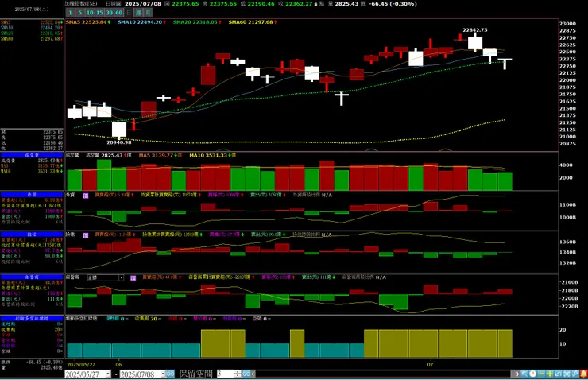Click purple settings icon in 投信 panel
This screenshot has height=380, width=588.
tap(86, 235)
